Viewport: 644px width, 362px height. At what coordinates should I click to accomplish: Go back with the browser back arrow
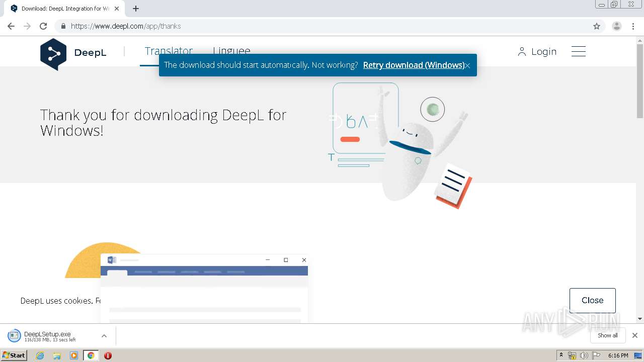(11, 26)
